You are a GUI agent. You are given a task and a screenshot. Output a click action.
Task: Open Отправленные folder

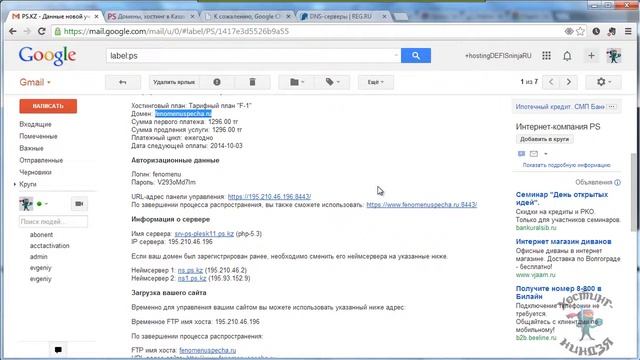tap(41, 160)
